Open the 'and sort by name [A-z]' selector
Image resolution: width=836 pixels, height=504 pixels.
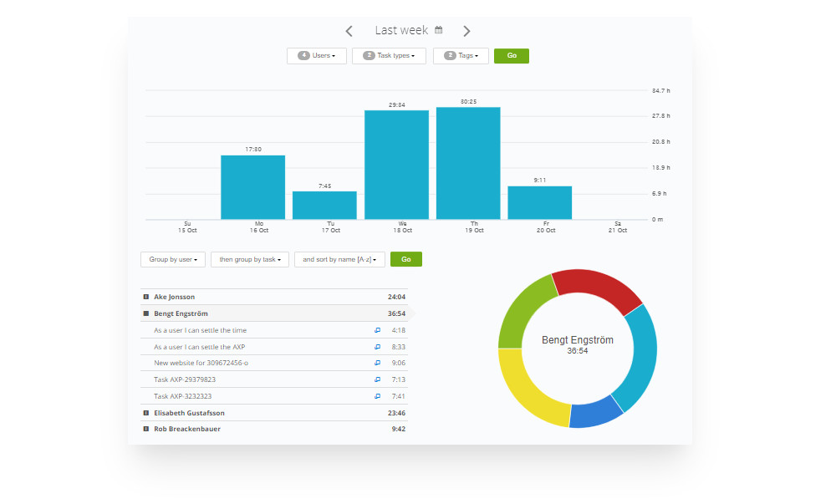[339, 259]
